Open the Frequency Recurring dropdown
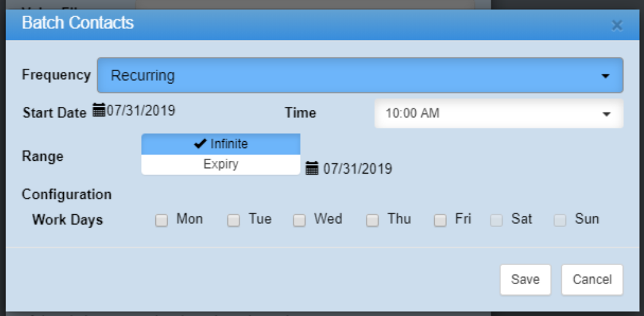Viewport: 644px width, 316px height. pyautogui.click(x=360, y=75)
